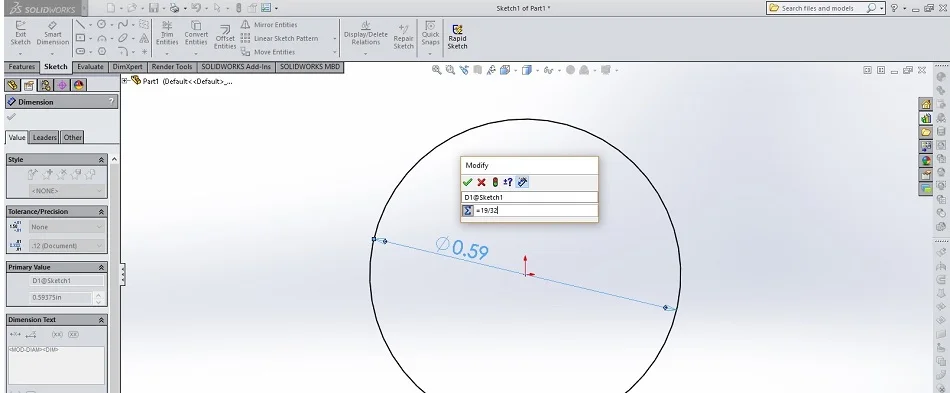Click Move Entities

pyautogui.click(x=268, y=52)
